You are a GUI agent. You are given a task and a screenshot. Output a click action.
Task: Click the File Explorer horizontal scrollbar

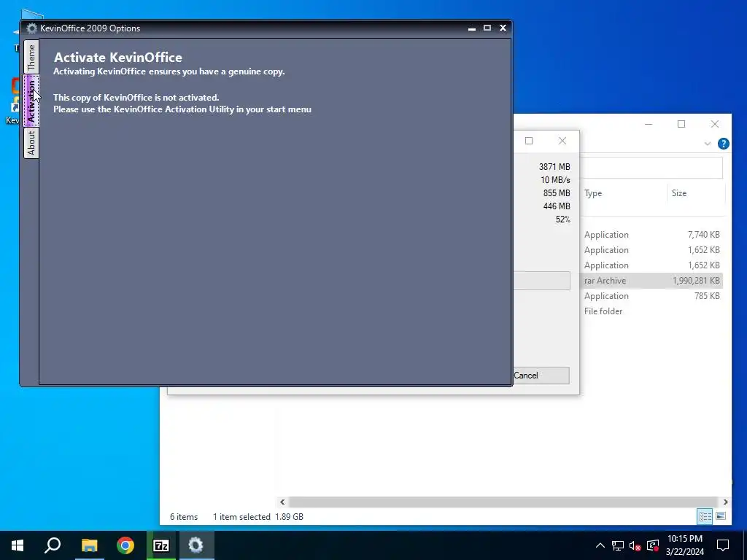coord(503,502)
